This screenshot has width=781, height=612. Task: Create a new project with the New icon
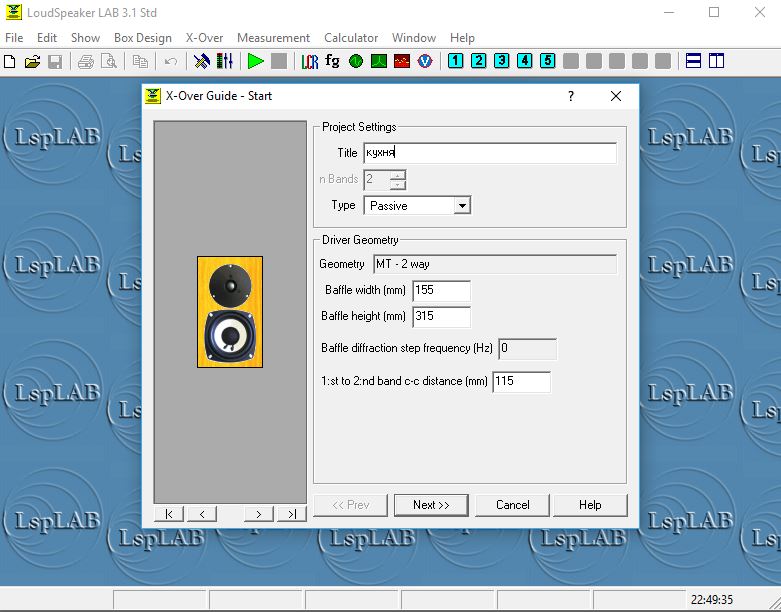tap(9, 61)
